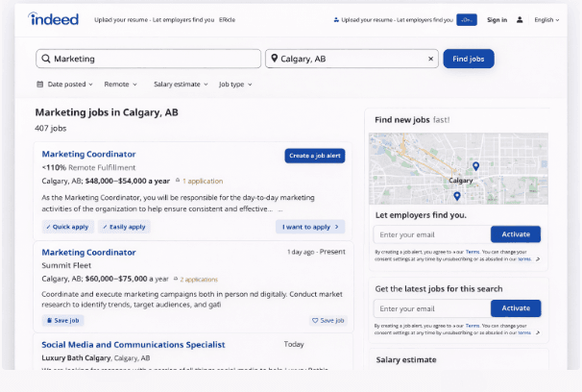Viewport: 582px width, 392px height.
Task: Click Upload your resume link at top right
Action: tap(397, 19)
